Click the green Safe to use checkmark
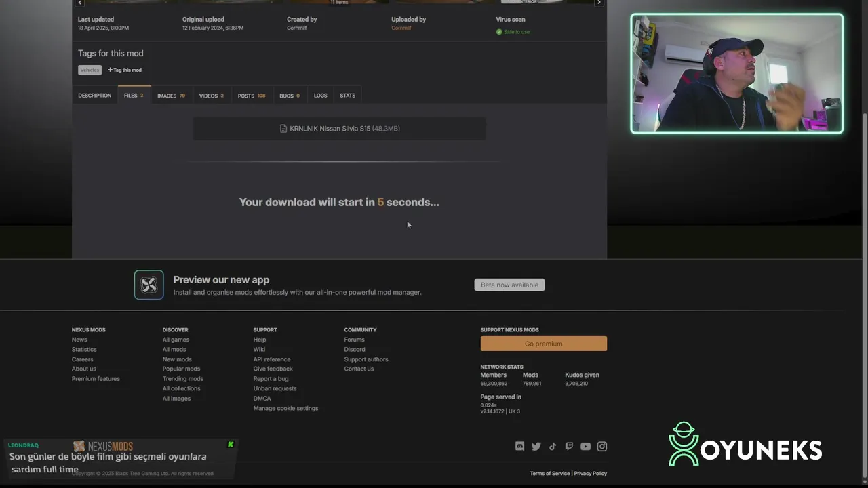 click(499, 32)
